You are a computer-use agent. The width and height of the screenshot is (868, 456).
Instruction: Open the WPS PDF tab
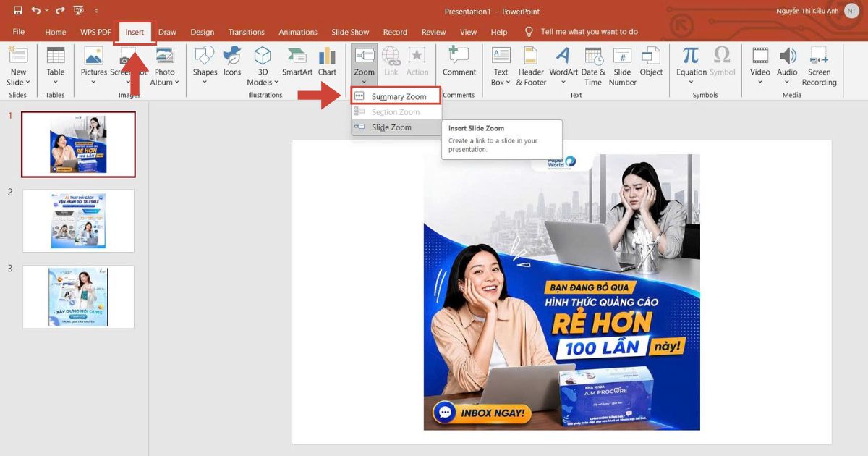point(95,32)
